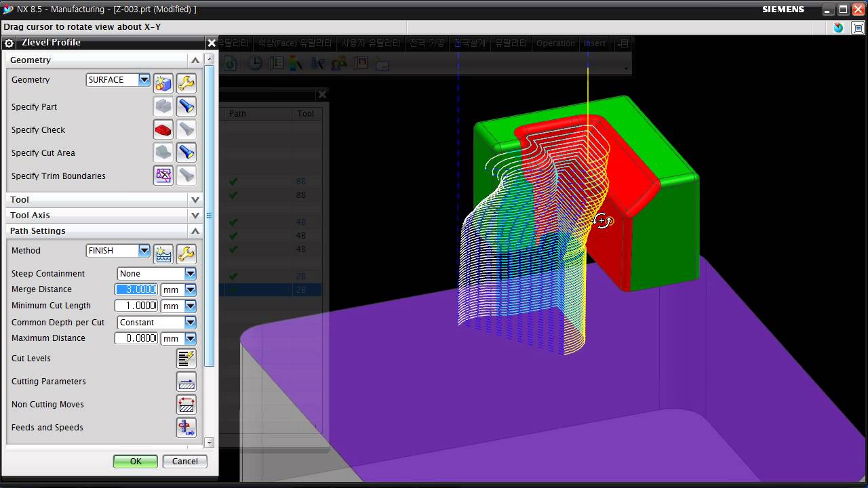Expand the Tool section

pos(195,200)
